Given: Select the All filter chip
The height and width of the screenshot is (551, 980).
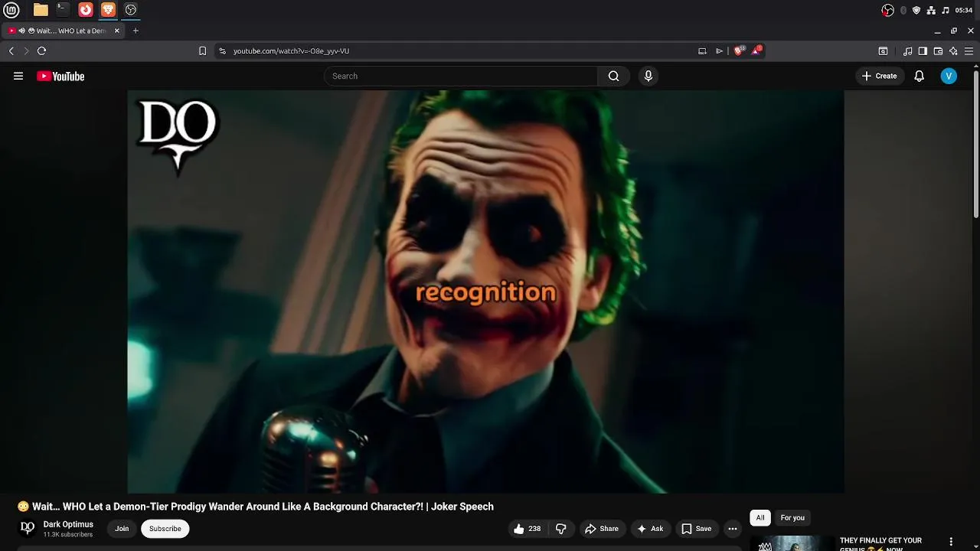Looking at the screenshot, I should point(760,518).
